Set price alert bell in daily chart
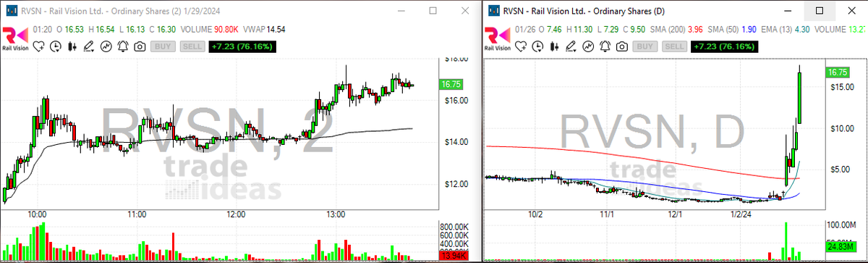This screenshot has height=263, width=868. pos(605,46)
